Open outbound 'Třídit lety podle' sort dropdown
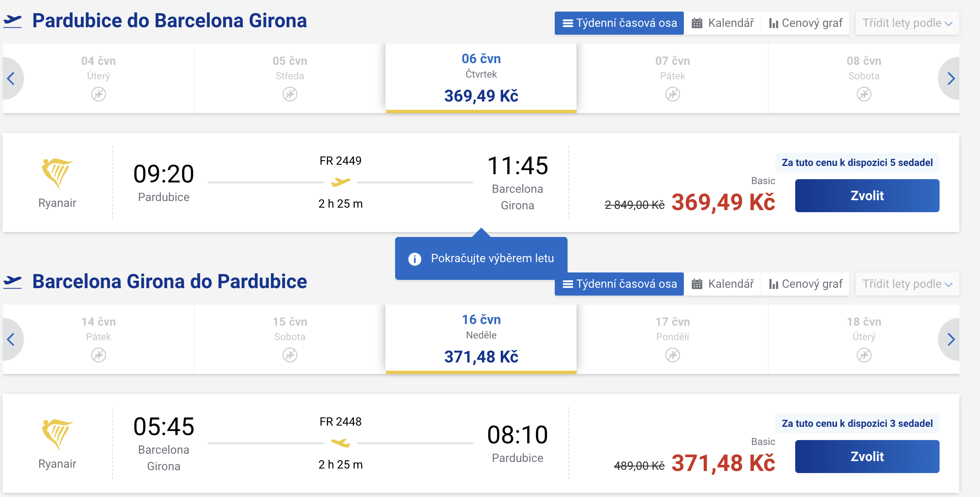The width and height of the screenshot is (980, 497). (x=907, y=23)
